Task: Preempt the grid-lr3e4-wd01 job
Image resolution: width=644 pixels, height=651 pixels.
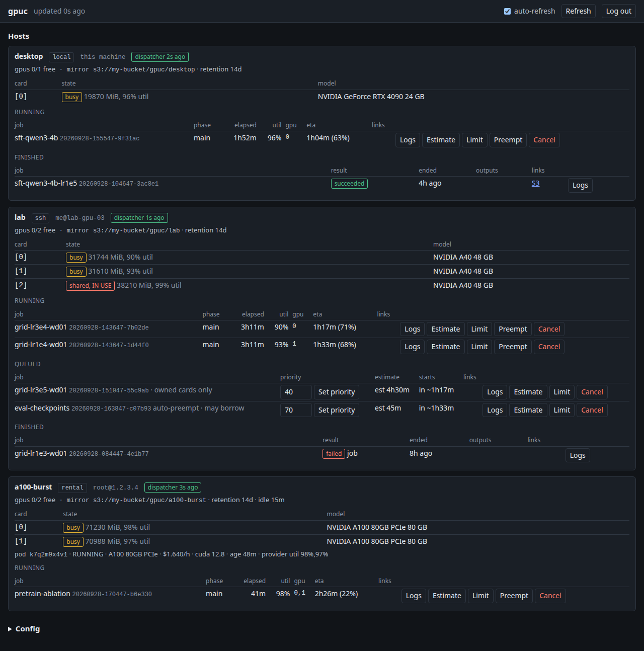Action: coord(513,329)
